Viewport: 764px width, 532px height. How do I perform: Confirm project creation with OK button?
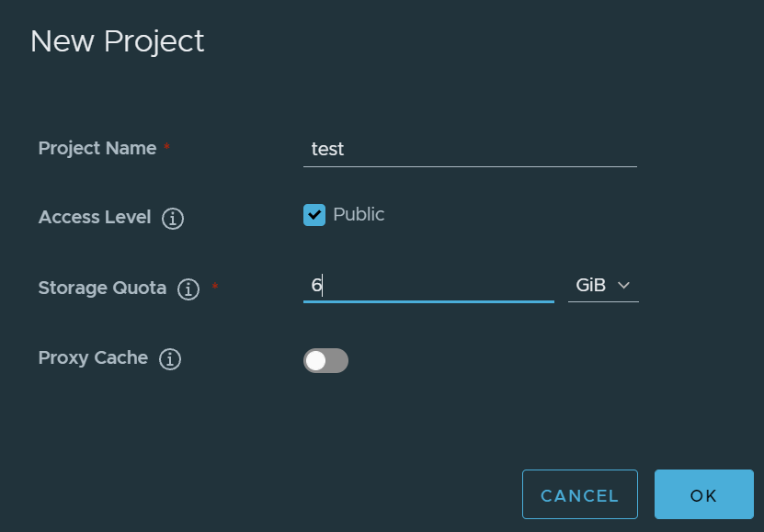pos(703,495)
